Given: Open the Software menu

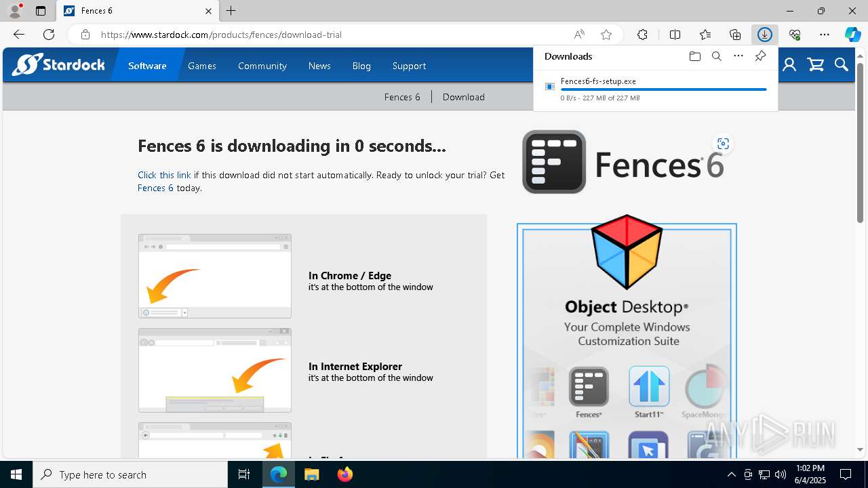Looking at the screenshot, I should coord(147,66).
